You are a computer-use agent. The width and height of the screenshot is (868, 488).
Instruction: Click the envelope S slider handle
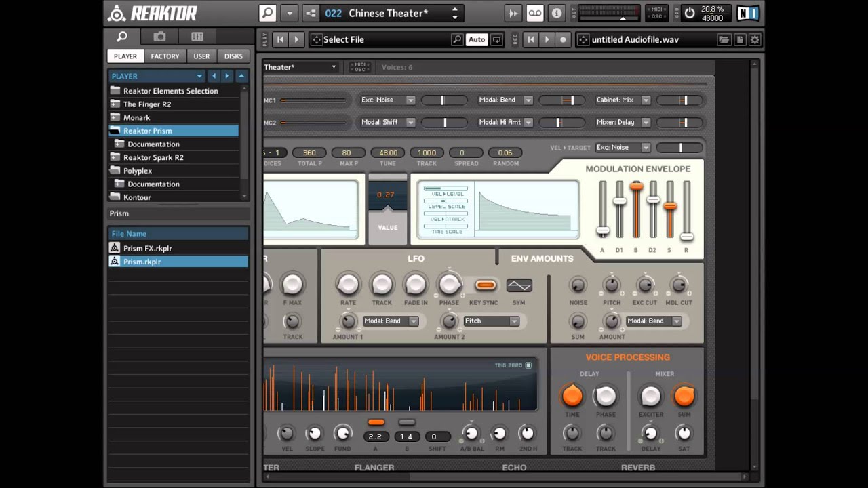[670, 206]
